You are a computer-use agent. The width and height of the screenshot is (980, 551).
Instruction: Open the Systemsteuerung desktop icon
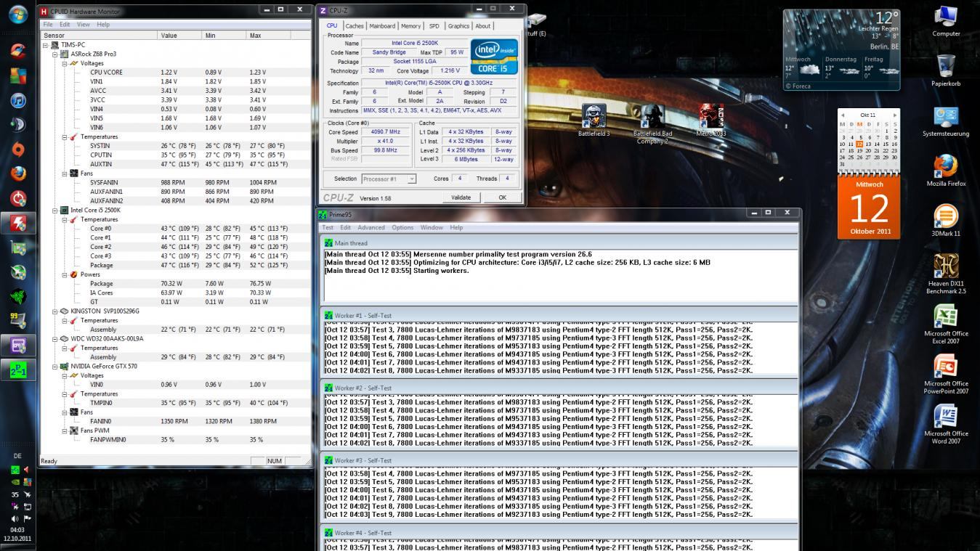pos(946,121)
